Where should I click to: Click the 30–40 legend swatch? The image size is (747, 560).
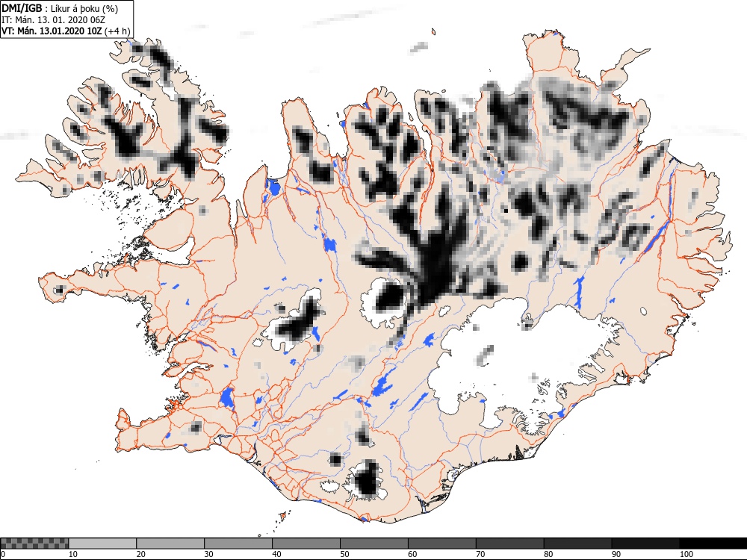tap(238, 544)
